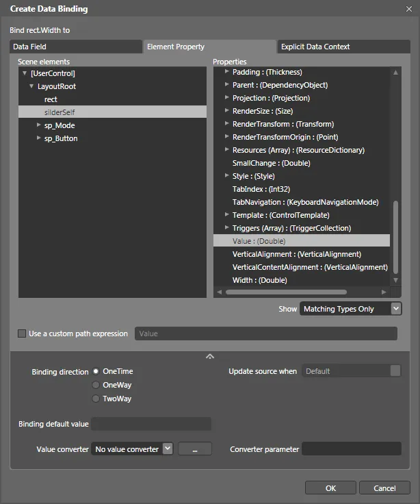Expand the Projection property

pyautogui.click(x=226, y=97)
